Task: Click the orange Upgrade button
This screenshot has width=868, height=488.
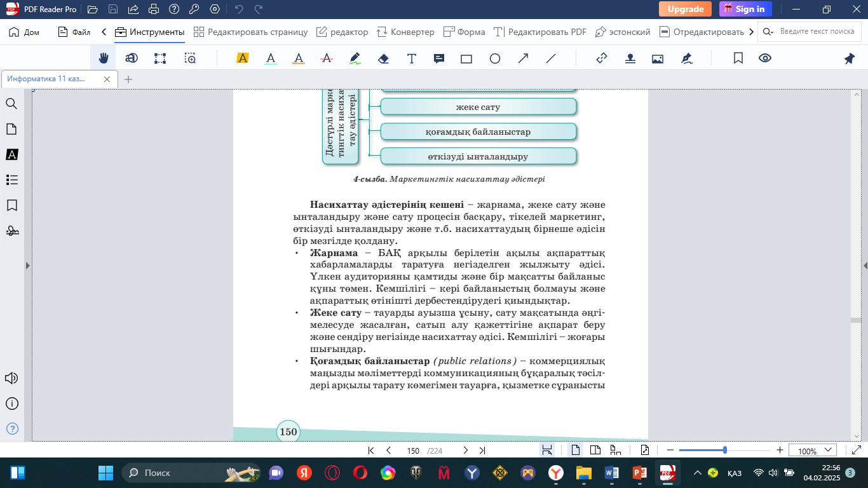Action: [685, 9]
